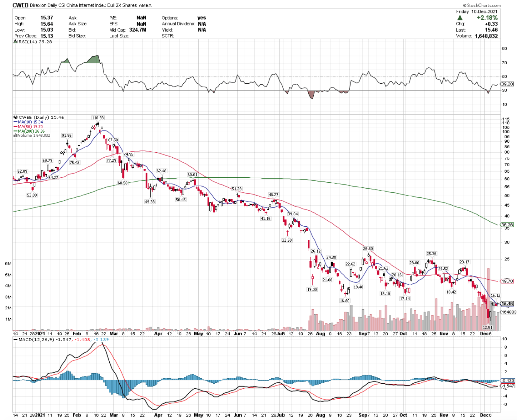The width and height of the screenshot is (517, 420).
Task: Click the MACD axis tag -1.547
Action: coord(507,386)
